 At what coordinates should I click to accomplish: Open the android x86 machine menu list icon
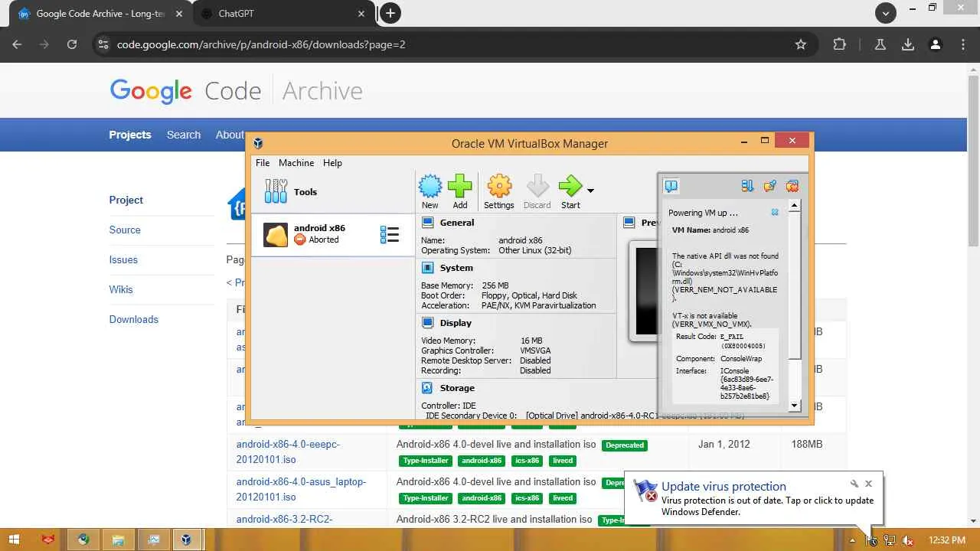click(x=390, y=234)
